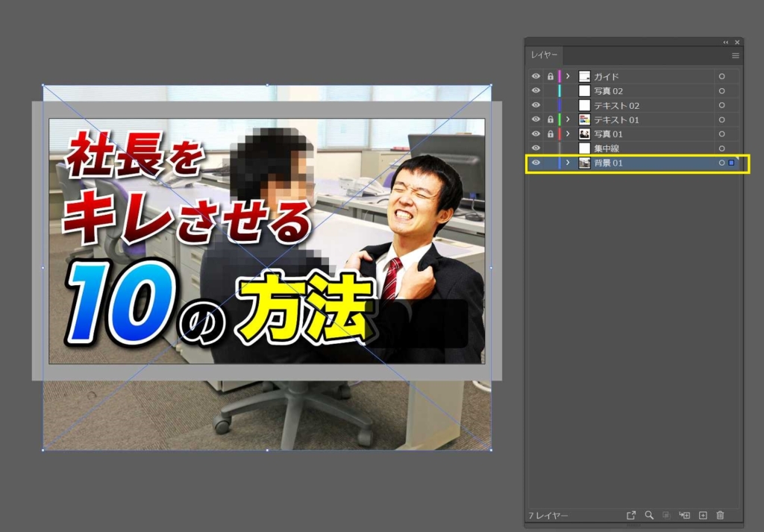Click the yellow 方法 text on the artboard
Image resolution: width=764 pixels, height=532 pixels.
pyautogui.click(x=305, y=308)
